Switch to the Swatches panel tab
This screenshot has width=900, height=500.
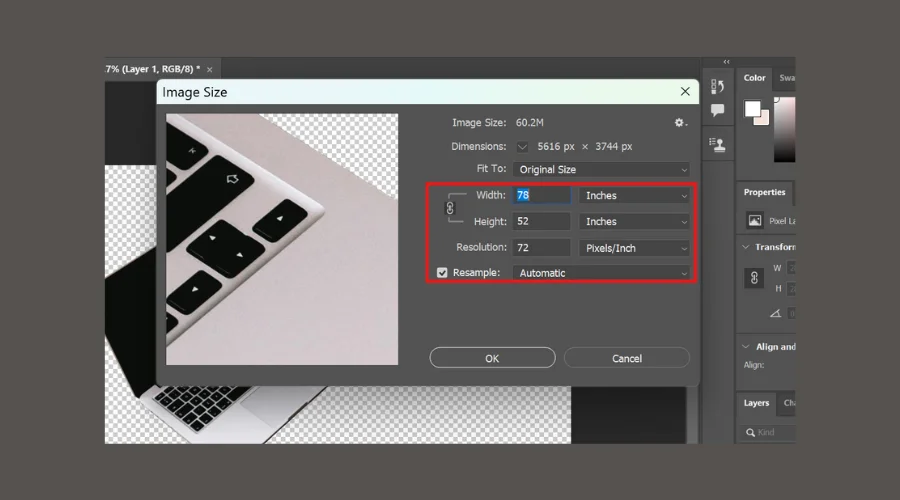tap(786, 78)
